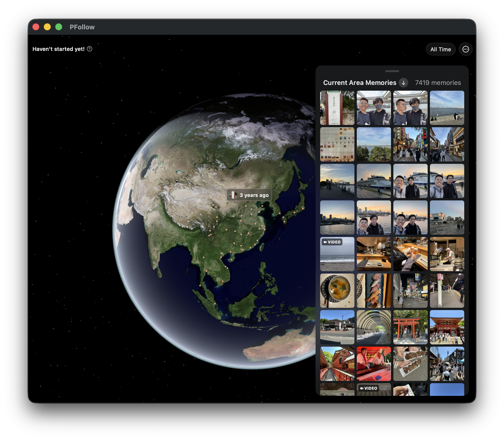
Task: Click the Current Area Memories heading
Action: pyautogui.click(x=359, y=83)
